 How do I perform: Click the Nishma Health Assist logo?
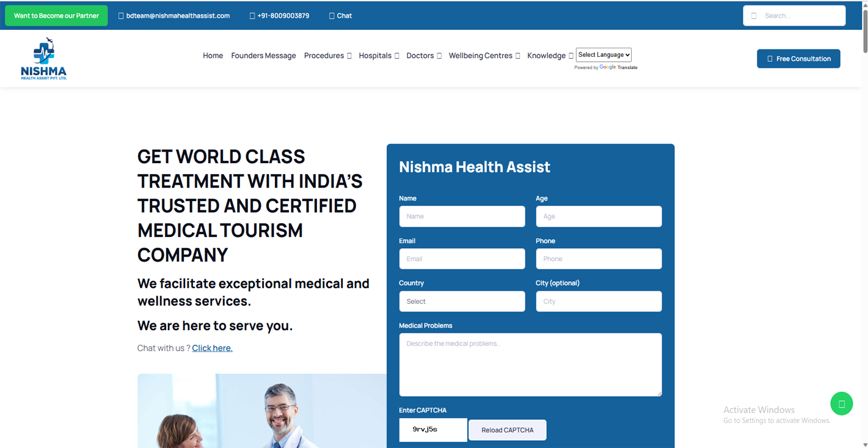pyautogui.click(x=43, y=57)
